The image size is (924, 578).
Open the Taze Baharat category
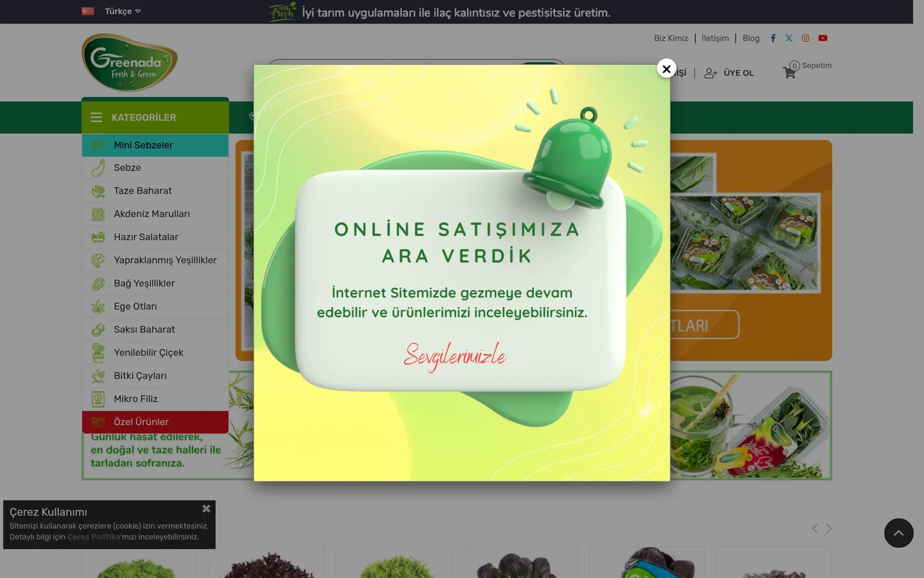coord(155,191)
